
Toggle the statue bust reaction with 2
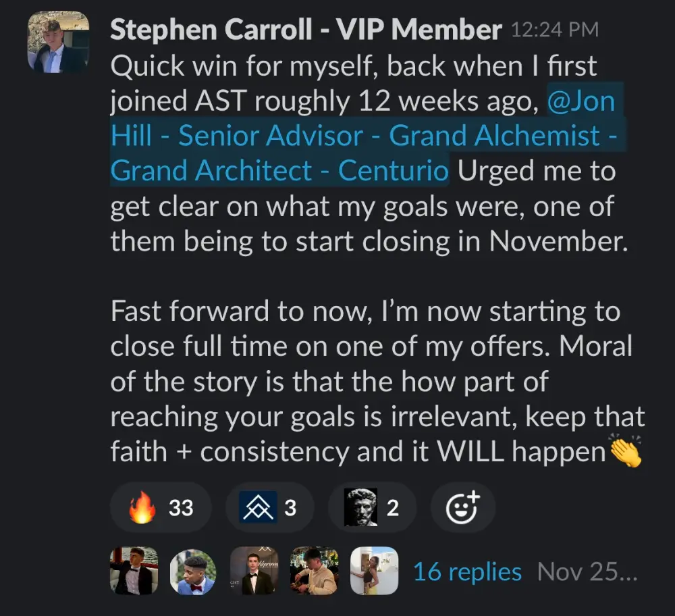[x=372, y=508]
